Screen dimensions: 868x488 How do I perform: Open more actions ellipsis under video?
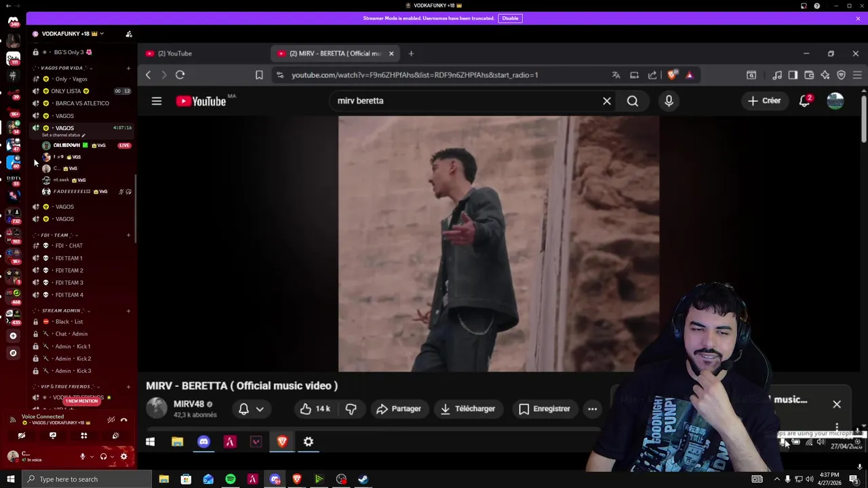click(592, 409)
